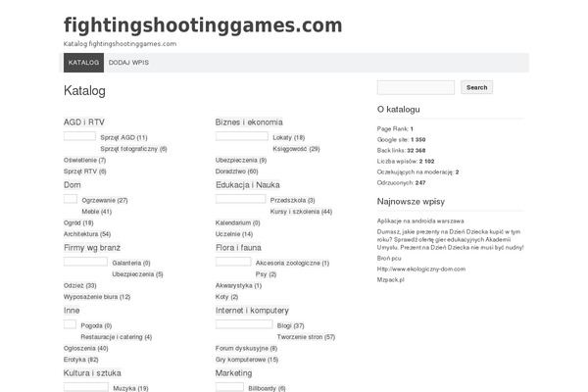Image resolution: width=588 pixels, height=392 pixels.
Task: Open the Dom category heading
Action: (72, 185)
